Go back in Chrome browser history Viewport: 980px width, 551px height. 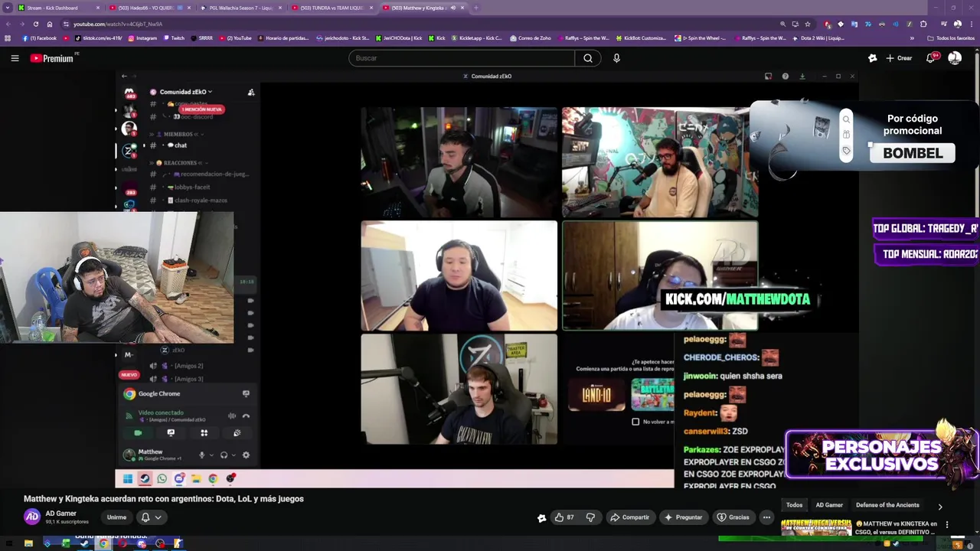[8, 24]
